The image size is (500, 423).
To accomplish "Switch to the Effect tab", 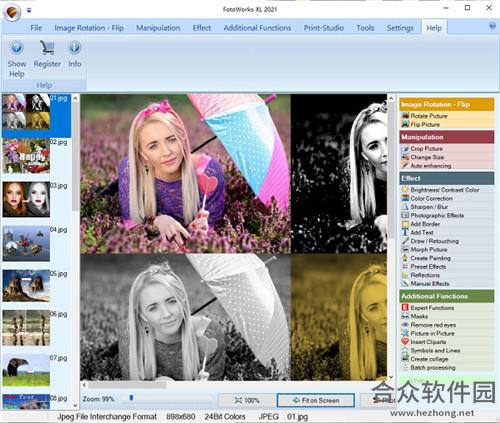I will pos(202,28).
